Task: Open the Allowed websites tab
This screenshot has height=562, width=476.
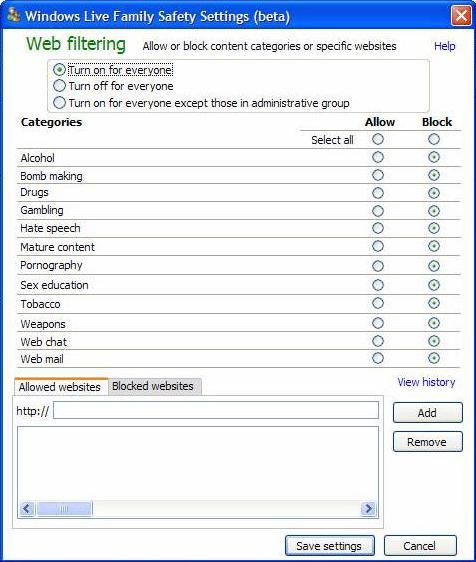Action: [x=60, y=387]
